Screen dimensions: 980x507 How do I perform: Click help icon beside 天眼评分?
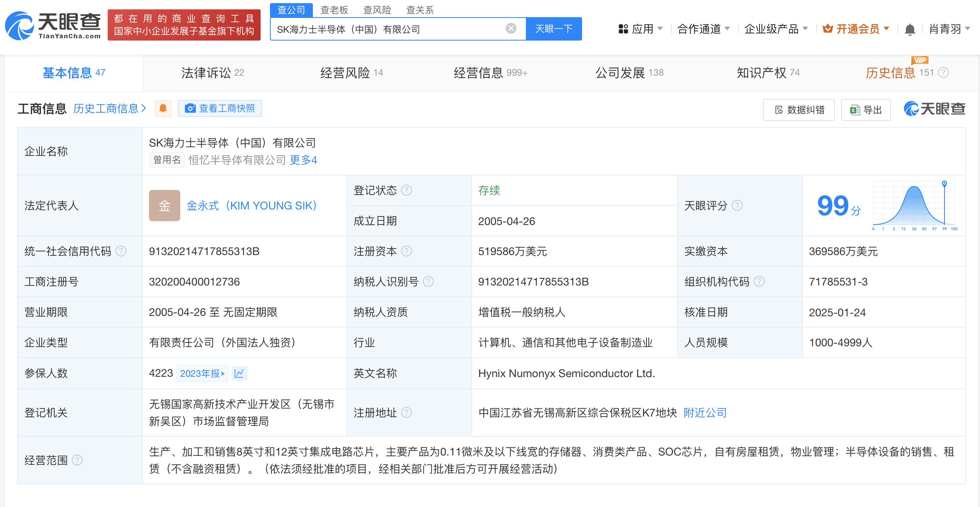click(x=737, y=206)
